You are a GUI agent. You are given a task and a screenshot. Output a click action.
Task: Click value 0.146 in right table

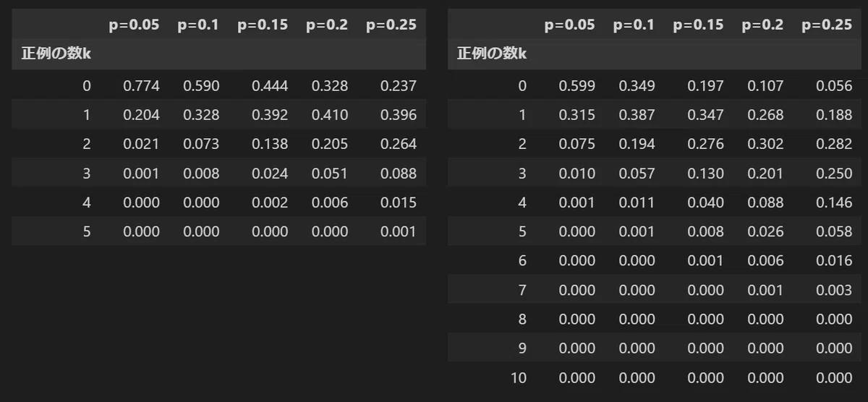pos(834,202)
